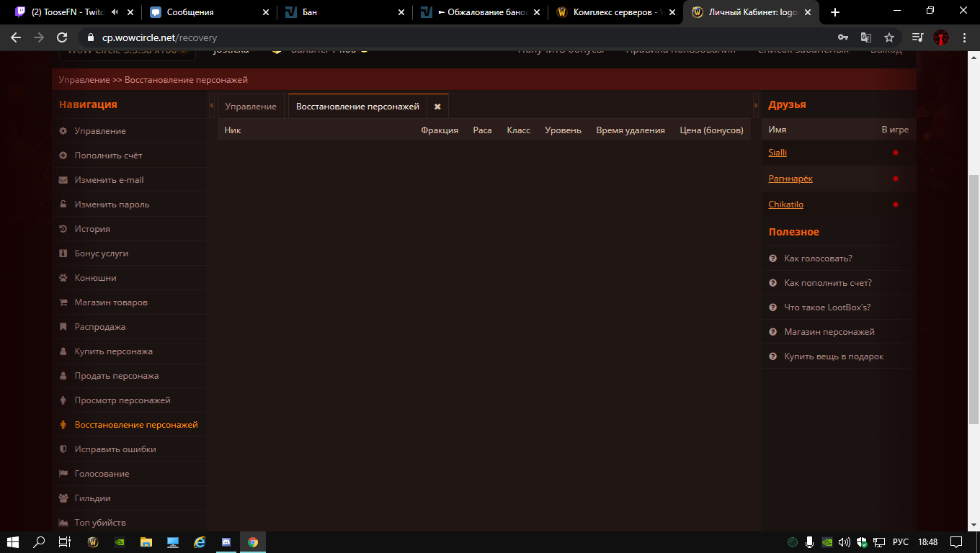Click the paw icon beside Конюшни
Screen dimensions: 980x553
(63, 278)
